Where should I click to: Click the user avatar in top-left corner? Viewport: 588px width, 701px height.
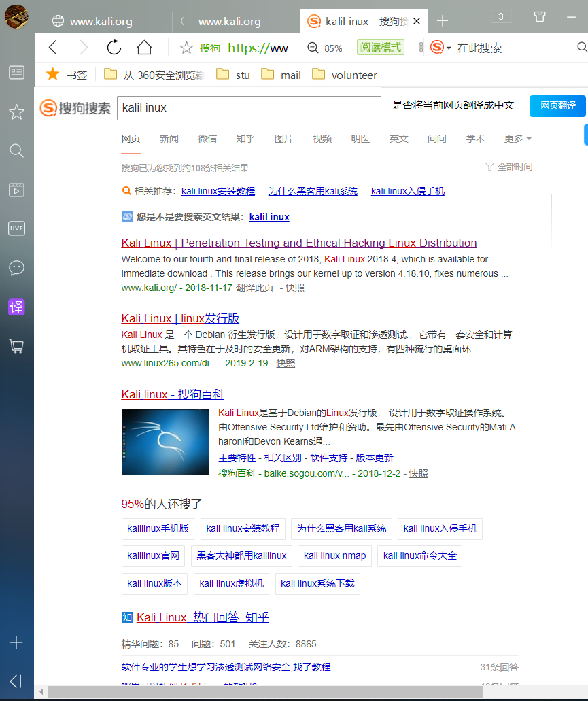click(x=16, y=16)
